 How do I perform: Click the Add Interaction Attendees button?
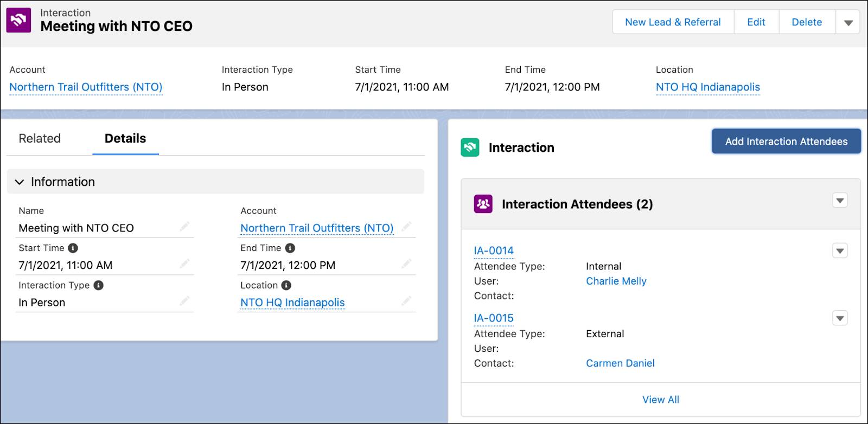786,142
